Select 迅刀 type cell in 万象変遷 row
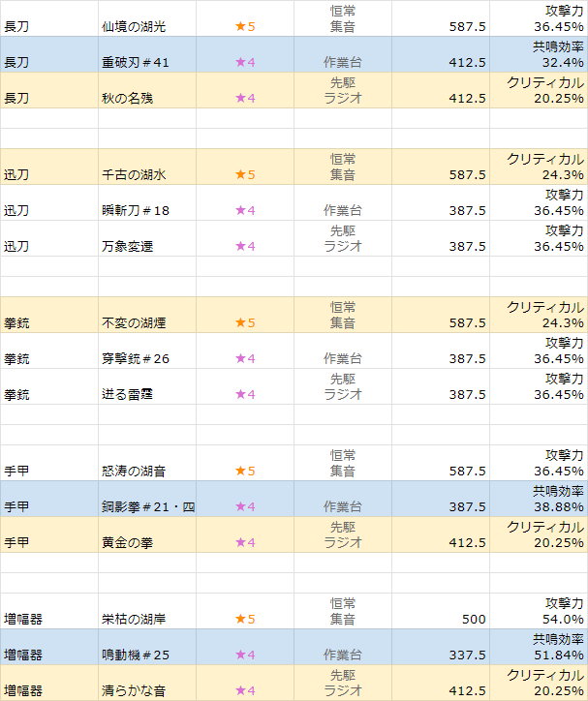This screenshot has width=588, height=701. (x=49, y=238)
